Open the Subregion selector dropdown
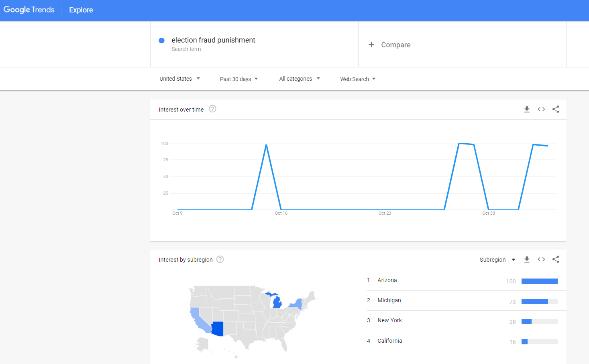The width and height of the screenshot is (589, 364). [497, 260]
